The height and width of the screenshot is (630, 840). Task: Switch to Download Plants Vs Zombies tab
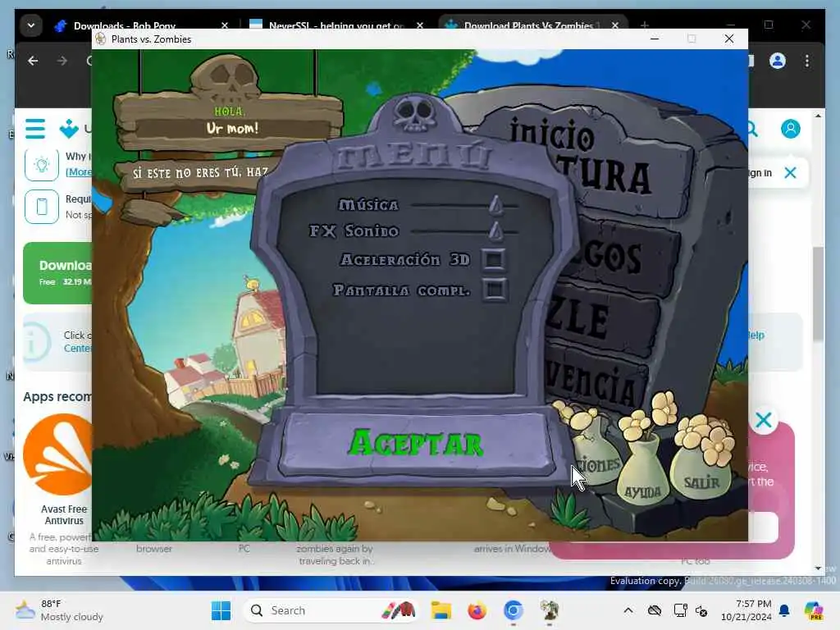click(x=527, y=25)
